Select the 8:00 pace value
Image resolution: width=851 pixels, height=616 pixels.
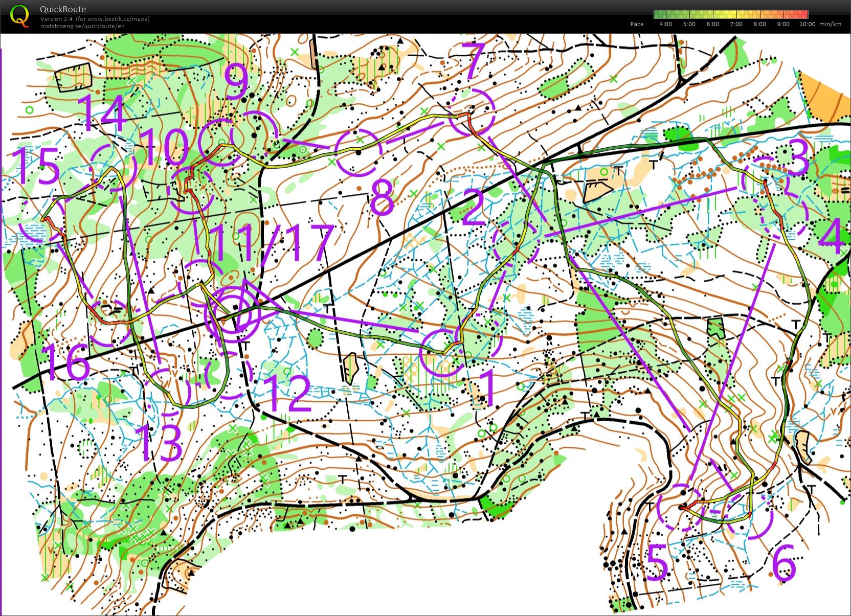760,24
